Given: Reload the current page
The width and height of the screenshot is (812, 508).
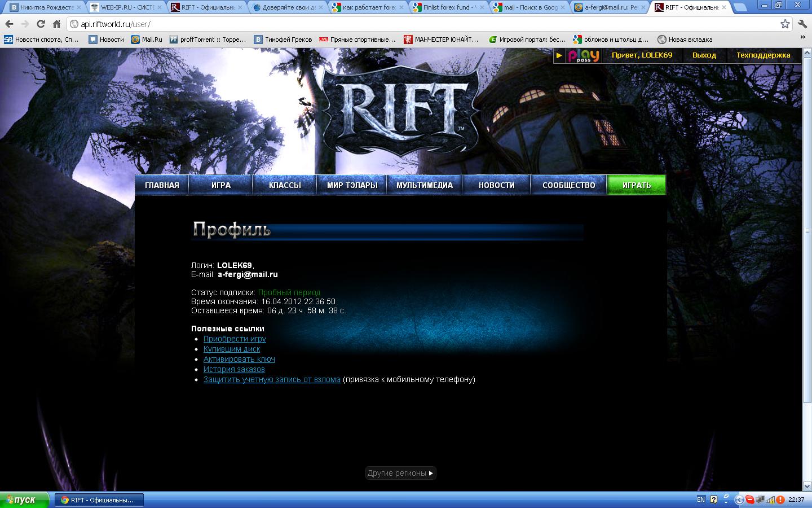Looking at the screenshot, I should [41, 24].
